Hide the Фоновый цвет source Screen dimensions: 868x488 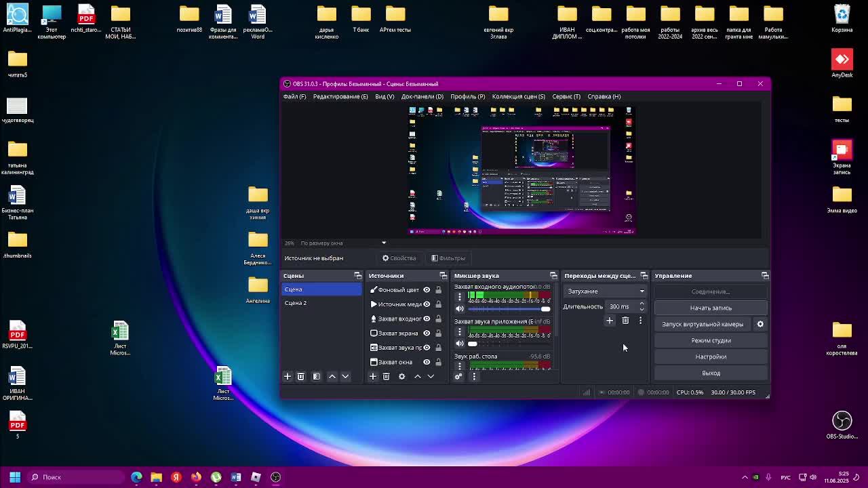coord(427,290)
